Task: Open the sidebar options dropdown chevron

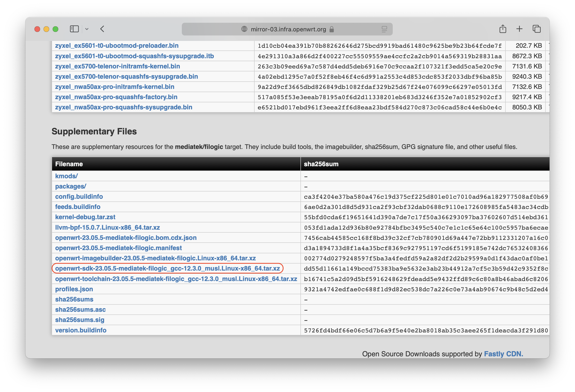Action: [x=87, y=29]
